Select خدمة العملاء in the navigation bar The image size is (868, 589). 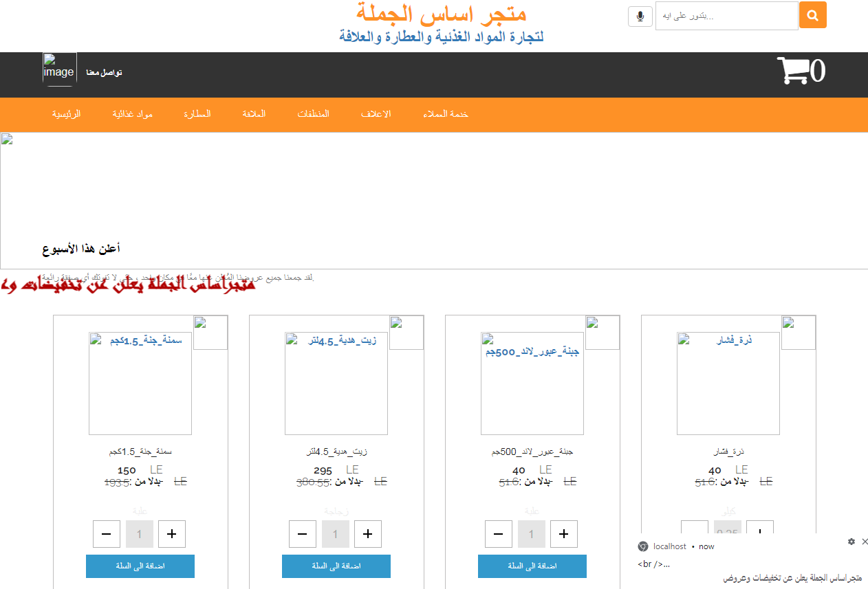(446, 114)
